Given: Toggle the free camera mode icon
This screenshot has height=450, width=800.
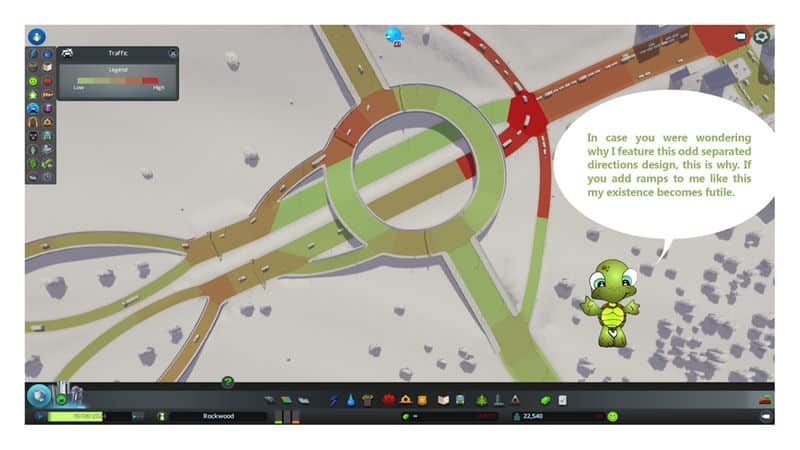Looking at the screenshot, I should (x=740, y=36).
